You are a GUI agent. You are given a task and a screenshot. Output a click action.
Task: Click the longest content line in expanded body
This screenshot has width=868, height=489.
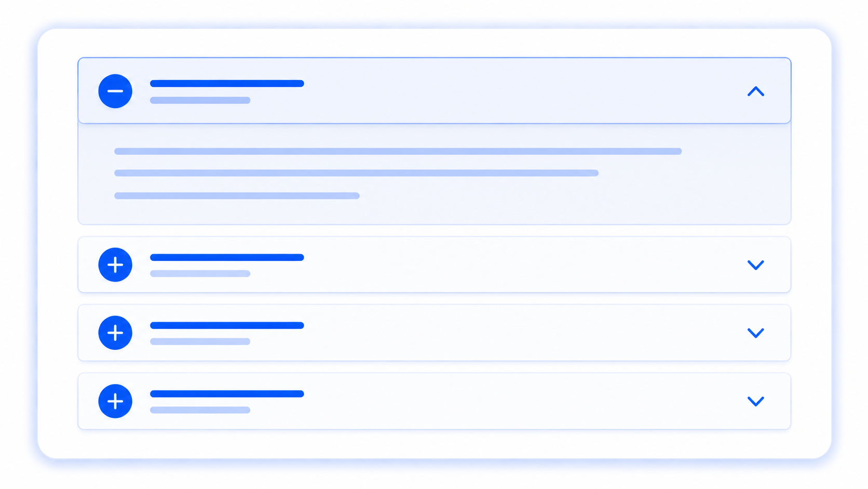tap(398, 151)
